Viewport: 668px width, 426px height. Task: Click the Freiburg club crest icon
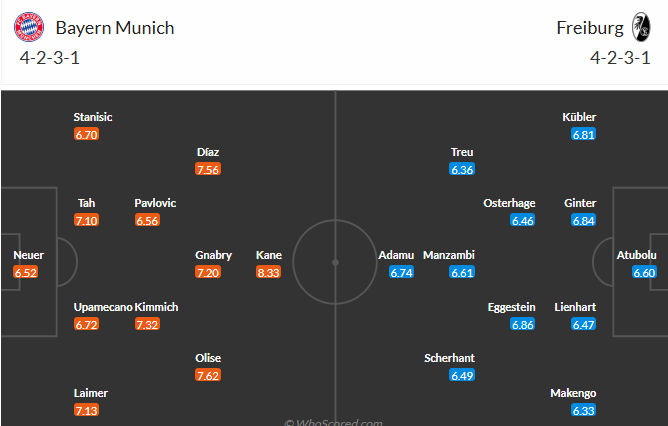641,27
